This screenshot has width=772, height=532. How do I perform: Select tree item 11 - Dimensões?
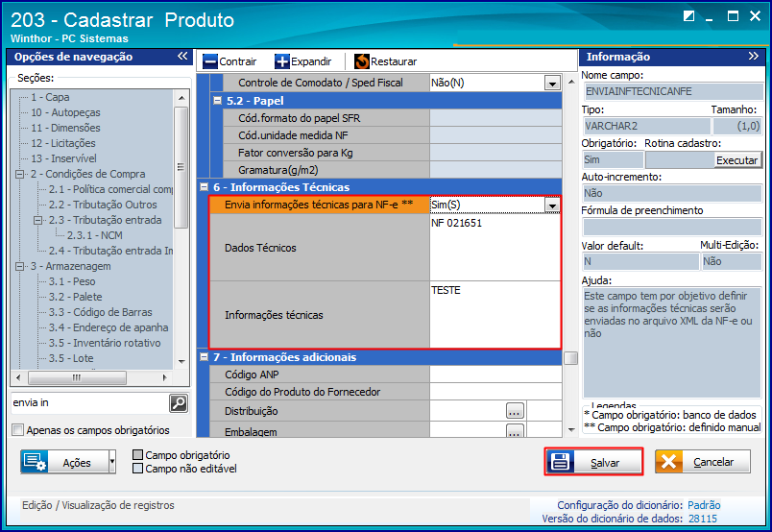(65, 128)
